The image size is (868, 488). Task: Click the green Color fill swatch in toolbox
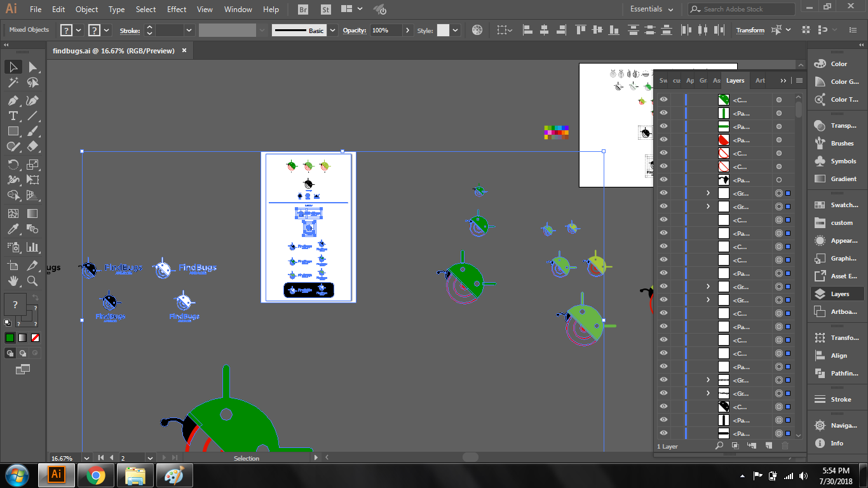click(10, 337)
